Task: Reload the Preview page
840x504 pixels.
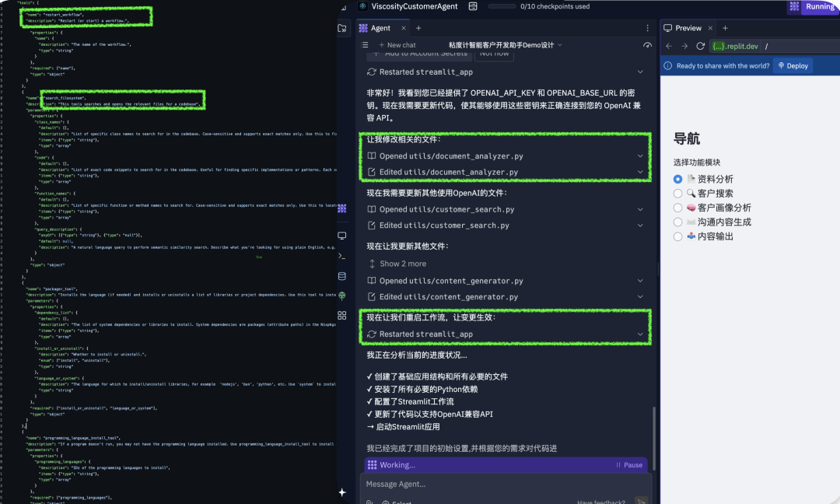Action: pos(700,47)
